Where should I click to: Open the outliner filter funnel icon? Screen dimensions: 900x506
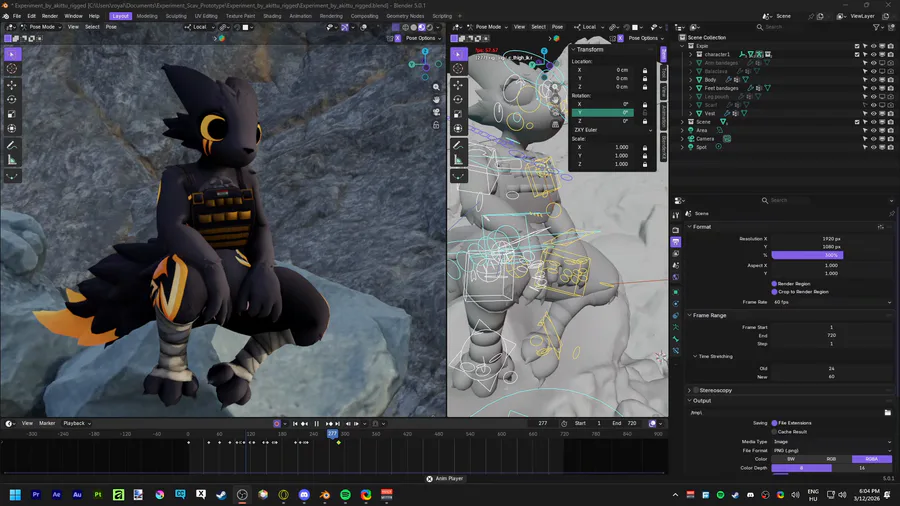(x=877, y=27)
